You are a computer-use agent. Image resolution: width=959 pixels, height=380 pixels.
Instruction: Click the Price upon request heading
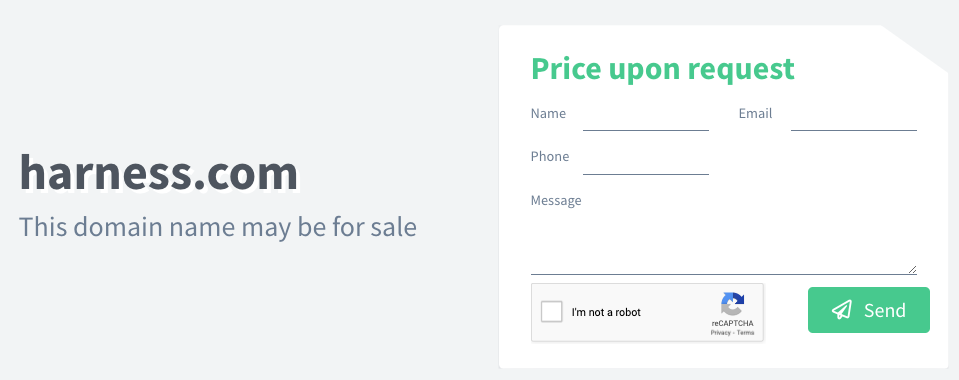click(x=663, y=69)
